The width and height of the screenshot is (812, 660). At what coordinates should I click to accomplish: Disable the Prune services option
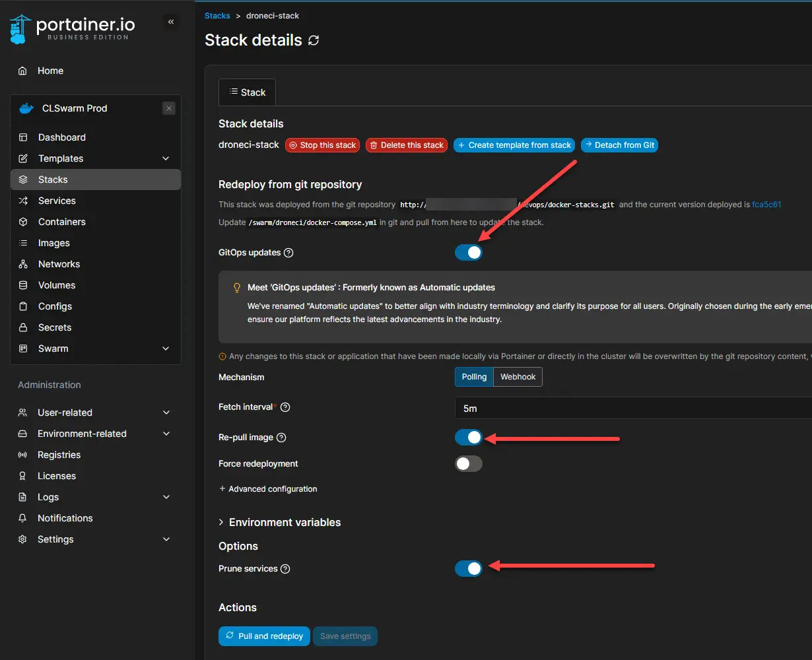pyautogui.click(x=469, y=568)
